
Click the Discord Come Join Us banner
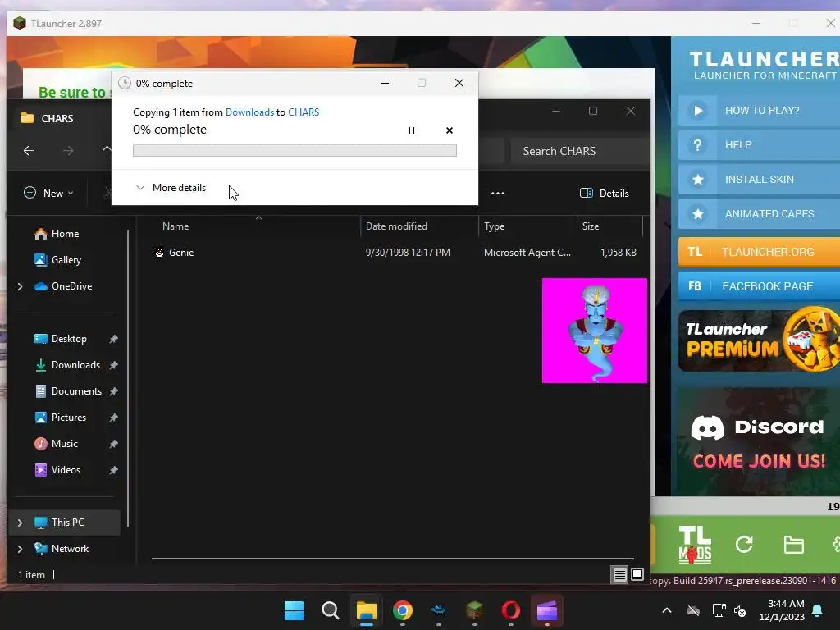pyautogui.click(x=759, y=442)
